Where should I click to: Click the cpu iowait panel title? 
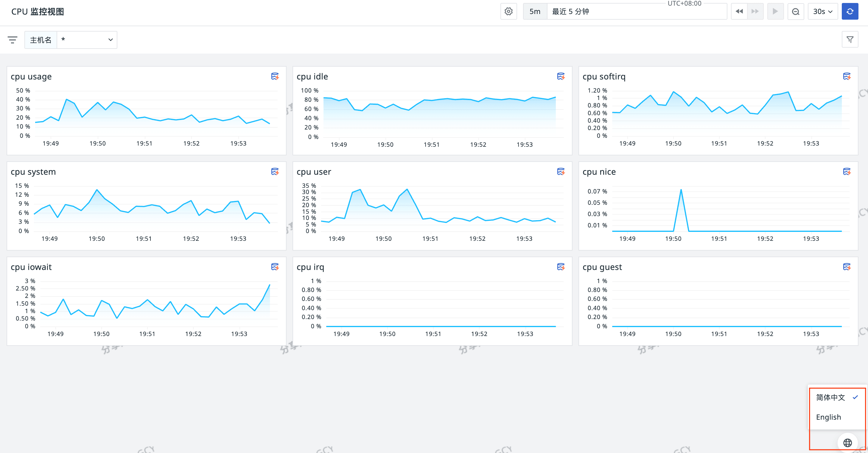tap(31, 267)
